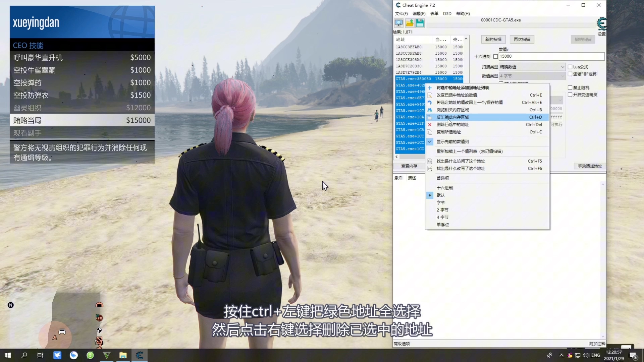Click the copy icon for 复制所选地址
The image size is (644, 362).
coord(430,132)
